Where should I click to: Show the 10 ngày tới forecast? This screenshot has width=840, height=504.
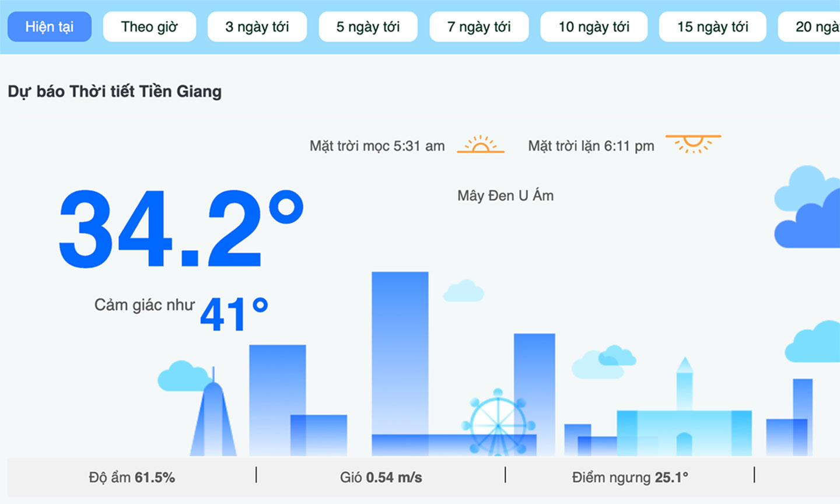point(594,27)
